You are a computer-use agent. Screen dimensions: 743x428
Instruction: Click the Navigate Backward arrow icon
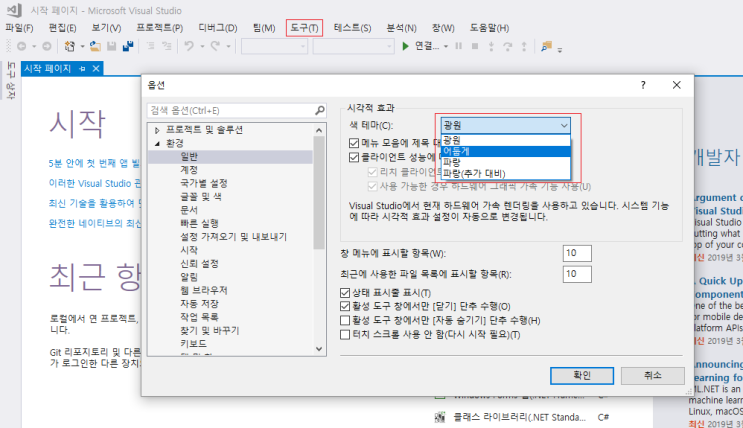pyautogui.click(x=22, y=46)
